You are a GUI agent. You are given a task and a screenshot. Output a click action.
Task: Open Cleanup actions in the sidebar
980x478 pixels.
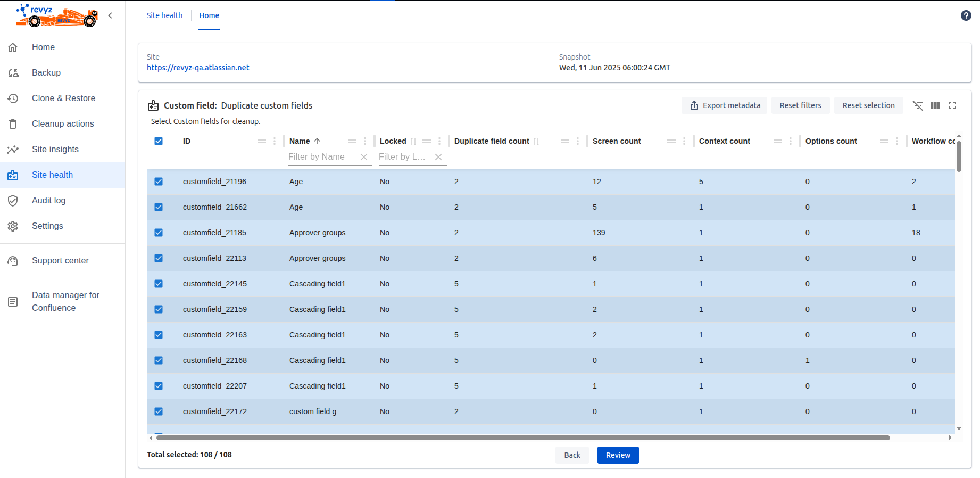[x=63, y=124]
